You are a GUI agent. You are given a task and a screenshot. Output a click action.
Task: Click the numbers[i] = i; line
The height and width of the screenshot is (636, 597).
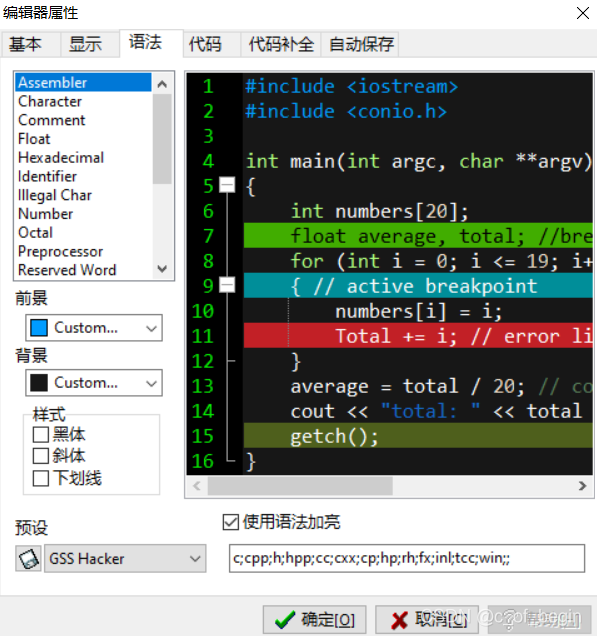pyautogui.click(x=418, y=312)
